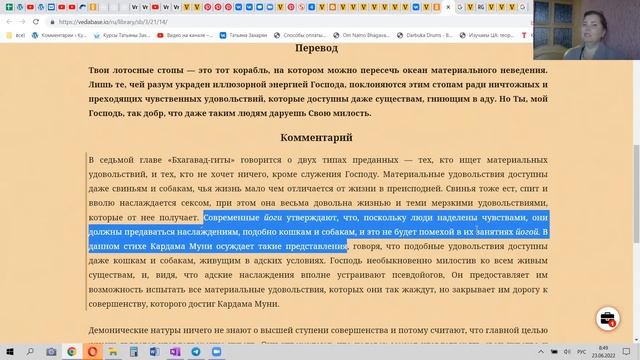Focus the vedabase.io address bar
This screenshot has width=640, height=360.
tap(286, 22)
